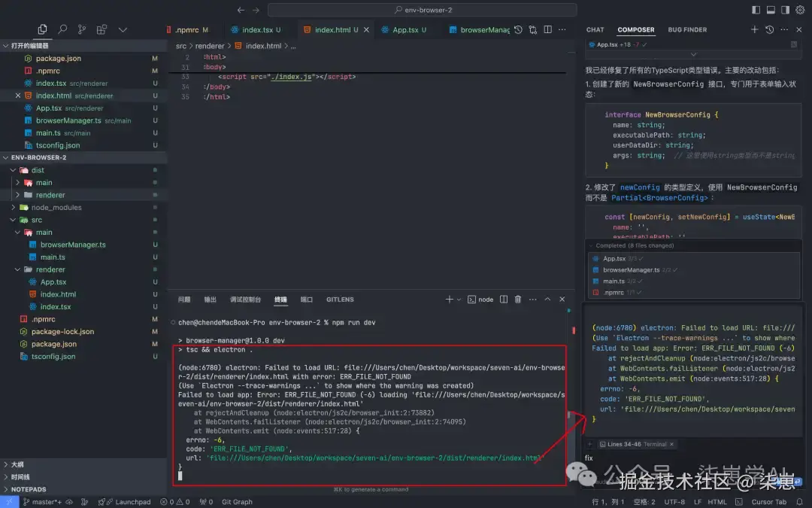
Task: Open the Explorer view icon
Action: click(42, 29)
